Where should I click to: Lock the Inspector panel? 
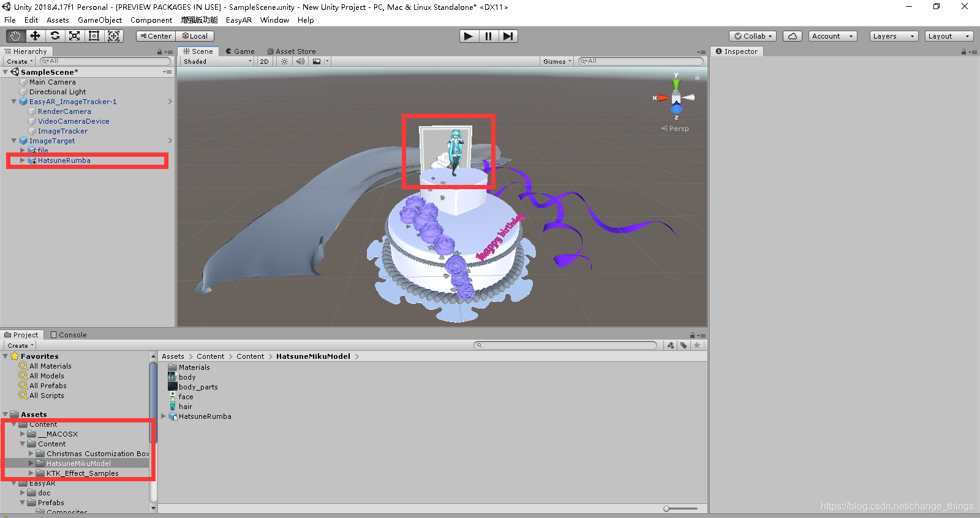(963, 52)
